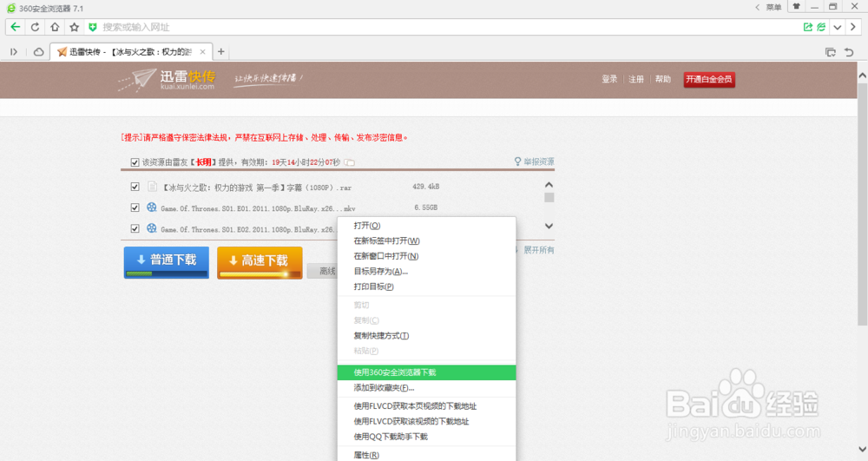Click 使用360安全浏览器下载 menu entry
Image resolution: width=868 pixels, height=461 pixels.
(x=426, y=372)
